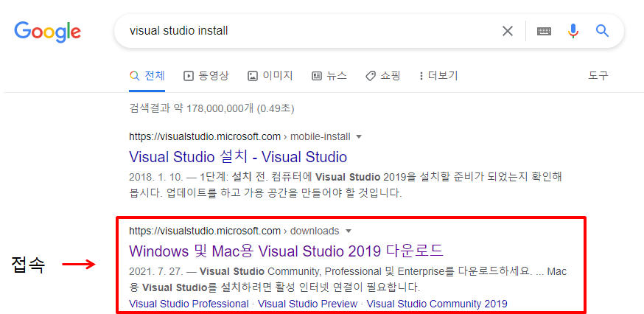Switch to the 이미지 tab
644x314 pixels.
270,76
